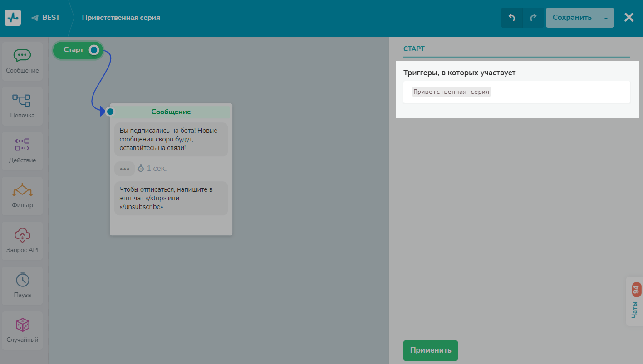
Task: Click the 94 unread chats badge
Action: point(636,290)
